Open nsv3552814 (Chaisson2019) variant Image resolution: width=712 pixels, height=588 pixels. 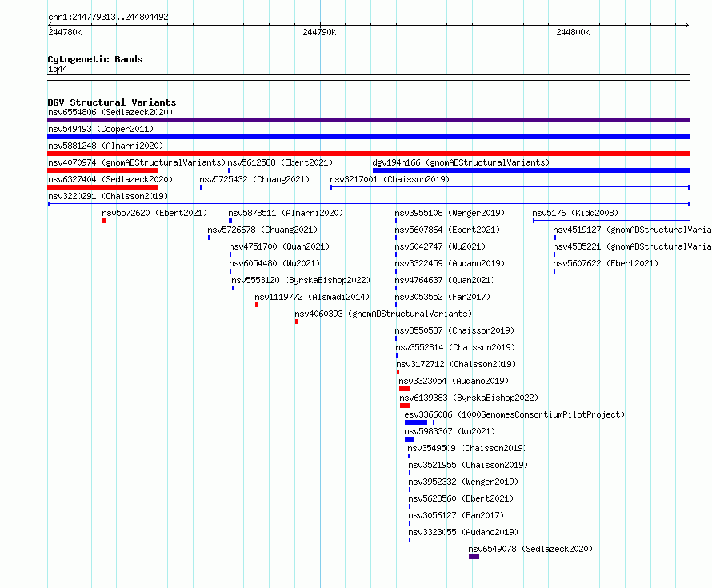pyautogui.click(x=455, y=347)
